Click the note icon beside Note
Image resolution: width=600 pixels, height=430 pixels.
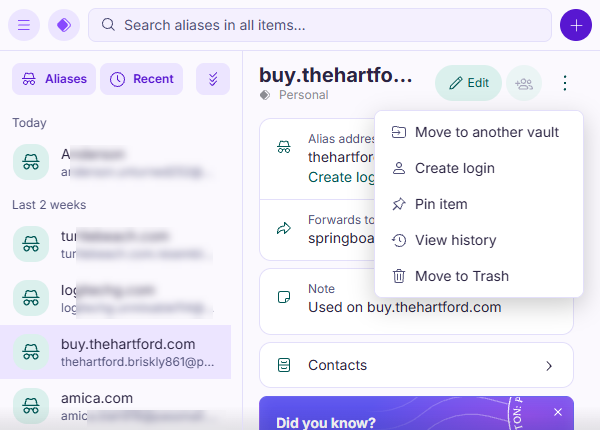point(284,298)
